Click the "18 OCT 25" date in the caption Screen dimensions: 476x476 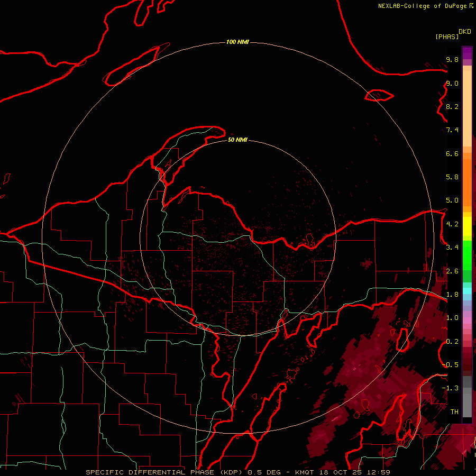(340, 472)
